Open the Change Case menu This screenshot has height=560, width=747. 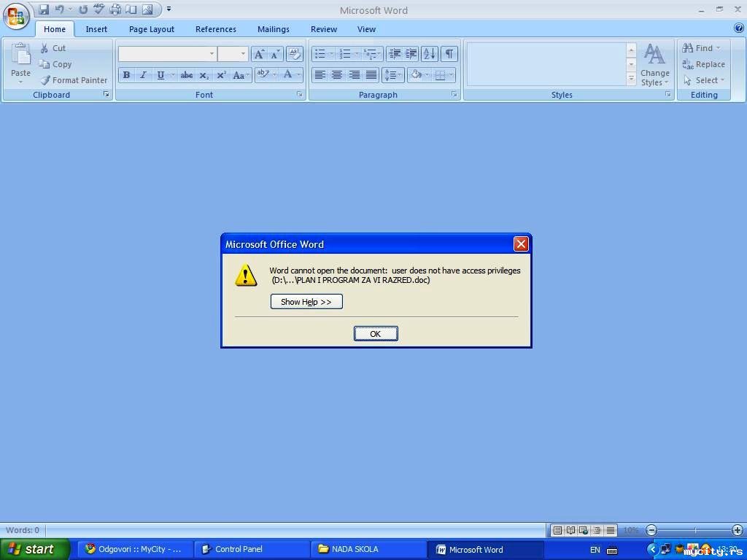(241, 75)
